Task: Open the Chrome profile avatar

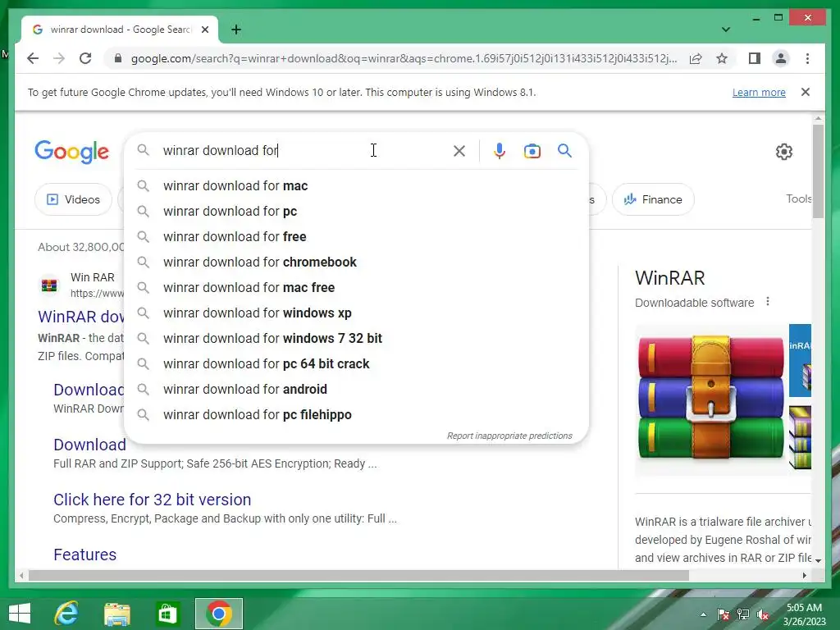Action: coord(781,58)
